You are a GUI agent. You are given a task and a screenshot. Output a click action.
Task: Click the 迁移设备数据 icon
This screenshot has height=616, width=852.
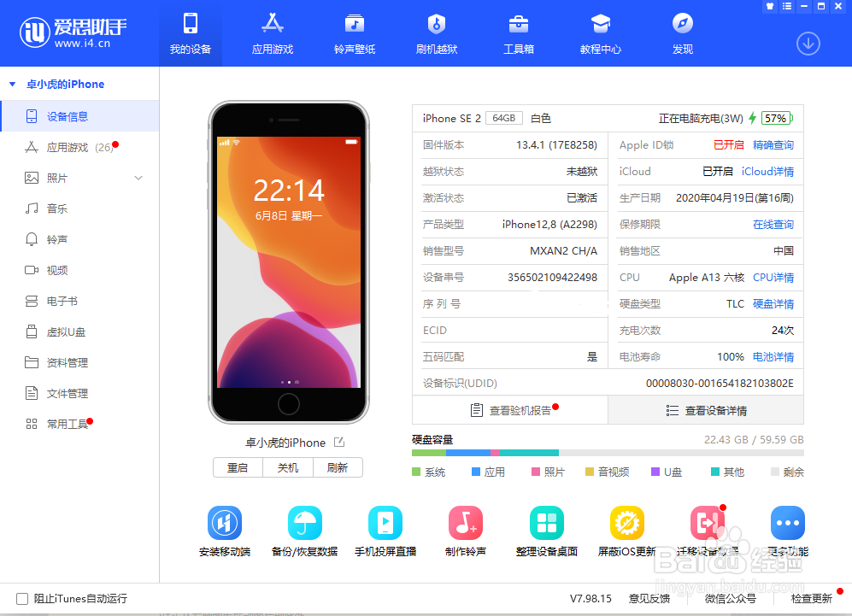(708, 523)
